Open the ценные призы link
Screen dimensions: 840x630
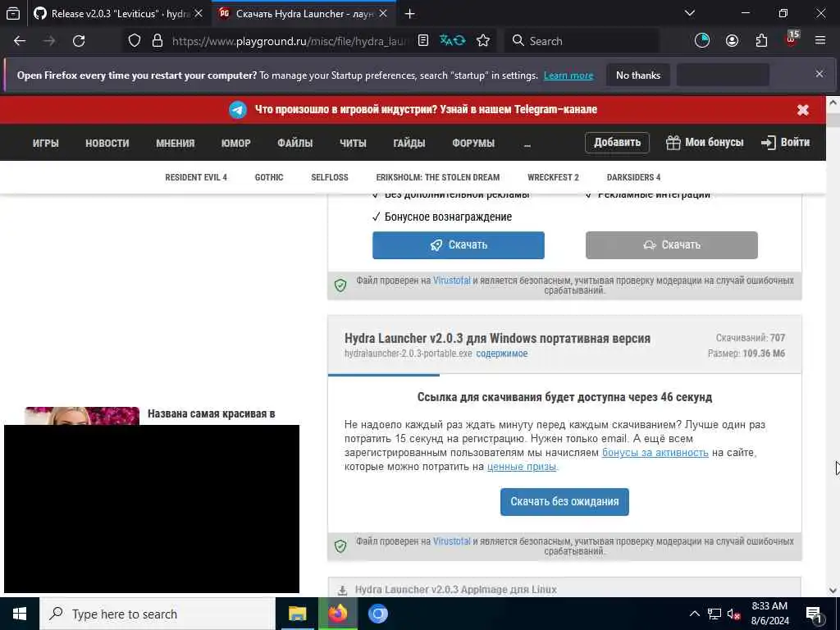[x=521, y=467]
